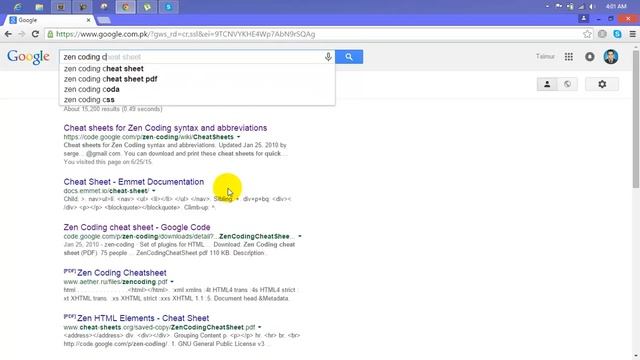Viewport: 640px width, 360px height.
Task: Open 'Cheat Sheet - Emmet Documentation' result
Action: [x=133, y=182]
